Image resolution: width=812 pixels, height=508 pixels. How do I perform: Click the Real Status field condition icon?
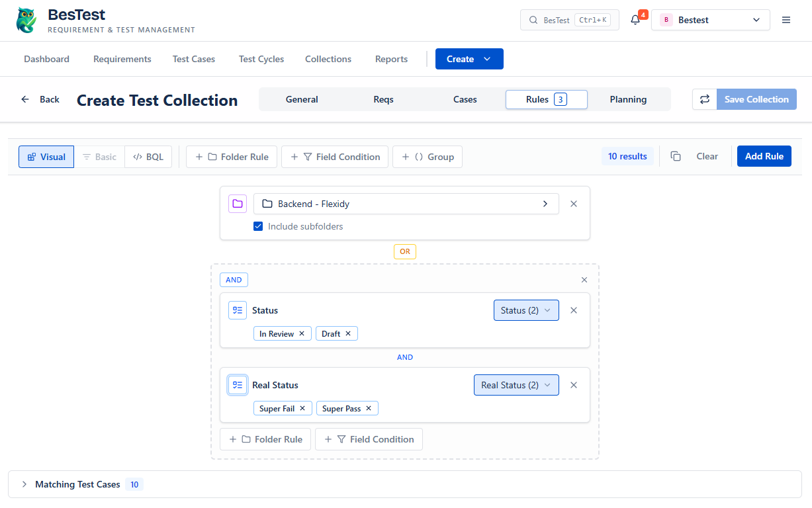pyautogui.click(x=238, y=385)
